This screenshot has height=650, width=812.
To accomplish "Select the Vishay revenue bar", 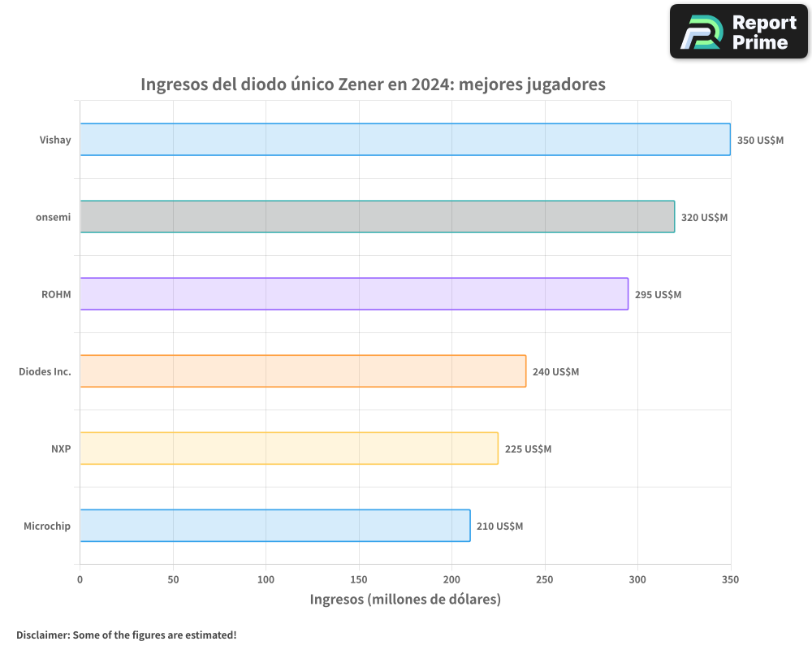I will click(x=404, y=139).
